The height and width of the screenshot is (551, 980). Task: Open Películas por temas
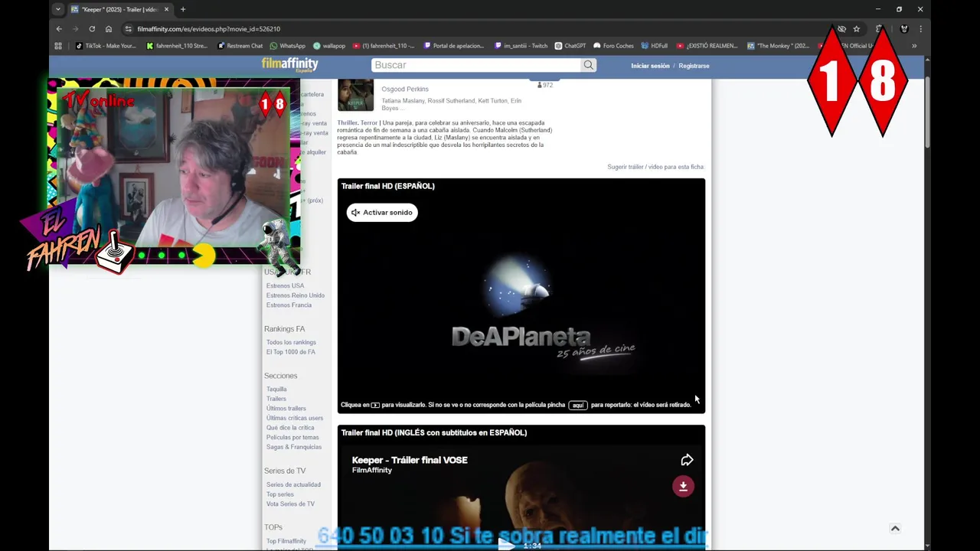(292, 437)
